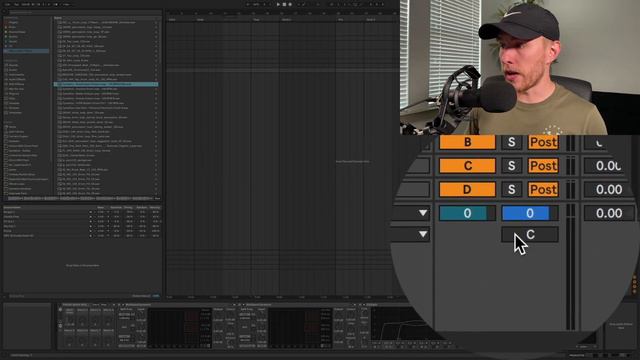
Task: Click the 0.00 value on row D
Action: [x=609, y=189]
